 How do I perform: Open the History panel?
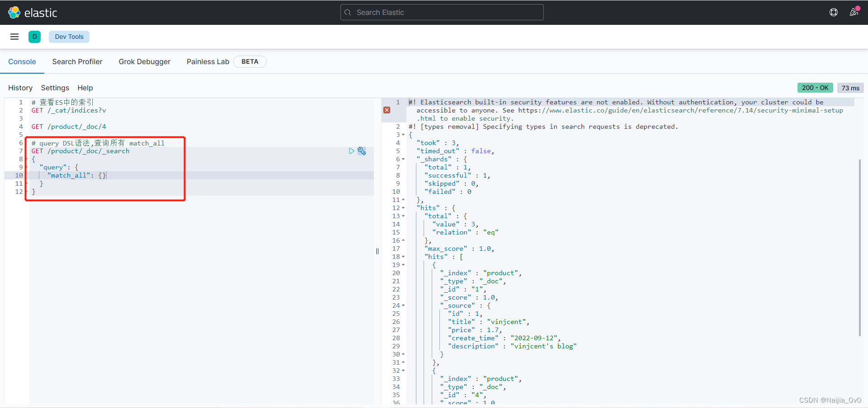point(20,88)
